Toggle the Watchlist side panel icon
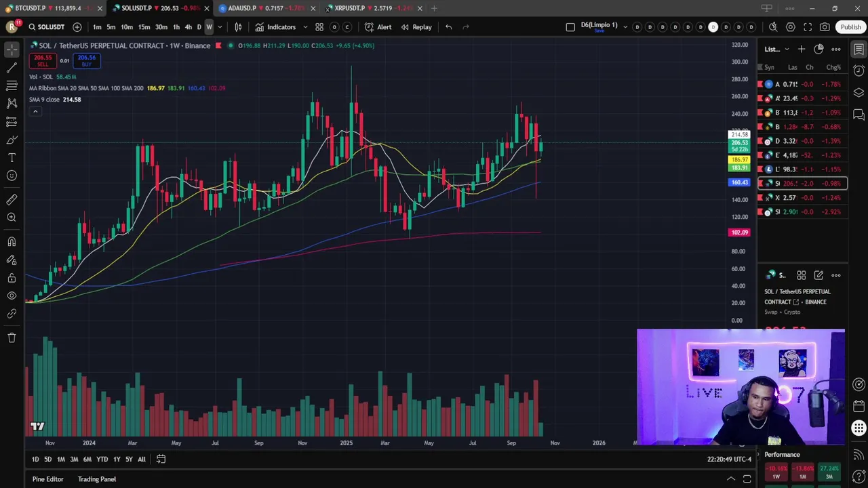Image resolution: width=868 pixels, height=488 pixels. (859, 49)
